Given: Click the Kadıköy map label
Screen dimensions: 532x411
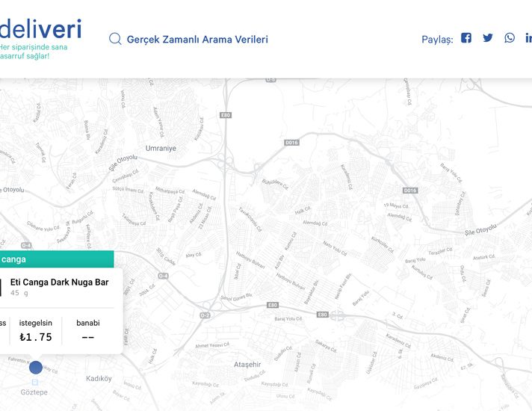Looking at the screenshot, I should point(99,378).
